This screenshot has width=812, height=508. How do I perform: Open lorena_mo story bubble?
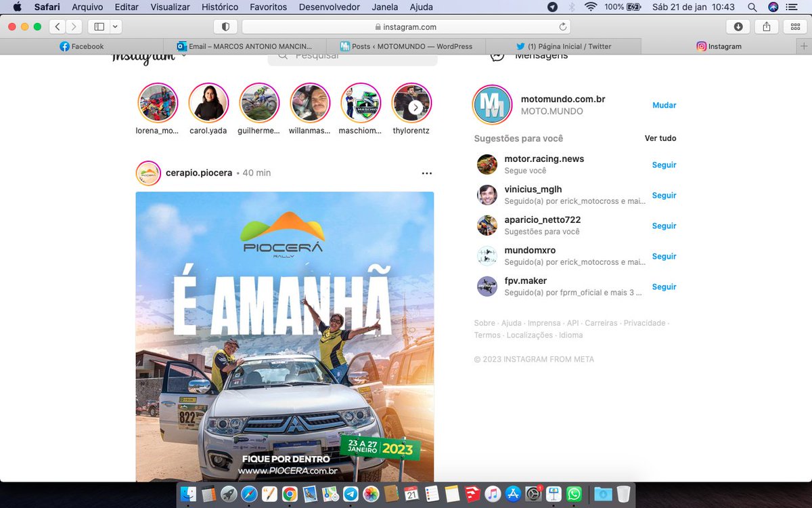click(x=158, y=103)
